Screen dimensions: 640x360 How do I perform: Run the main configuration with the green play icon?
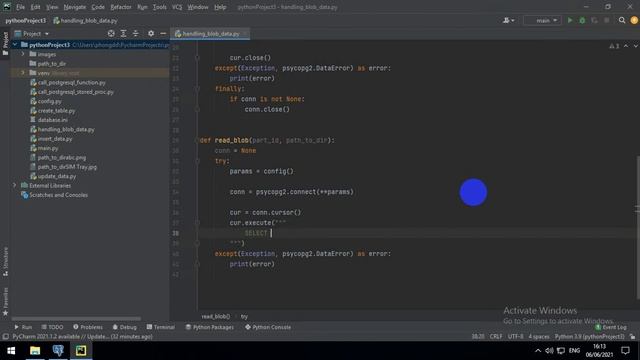coord(570,20)
